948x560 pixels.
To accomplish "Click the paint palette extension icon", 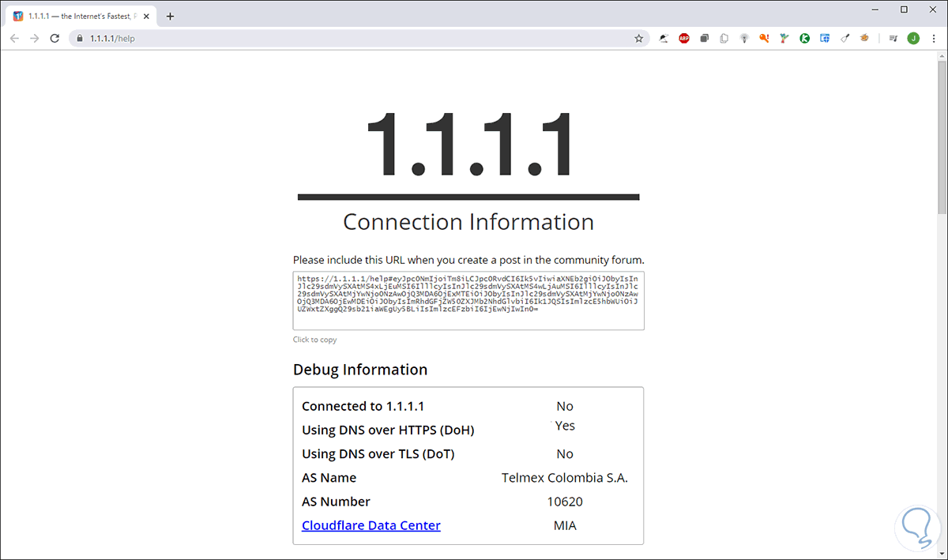I will click(x=864, y=38).
